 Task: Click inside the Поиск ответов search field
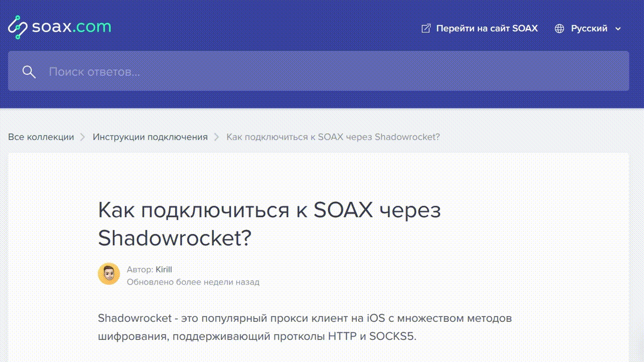coord(201,71)
